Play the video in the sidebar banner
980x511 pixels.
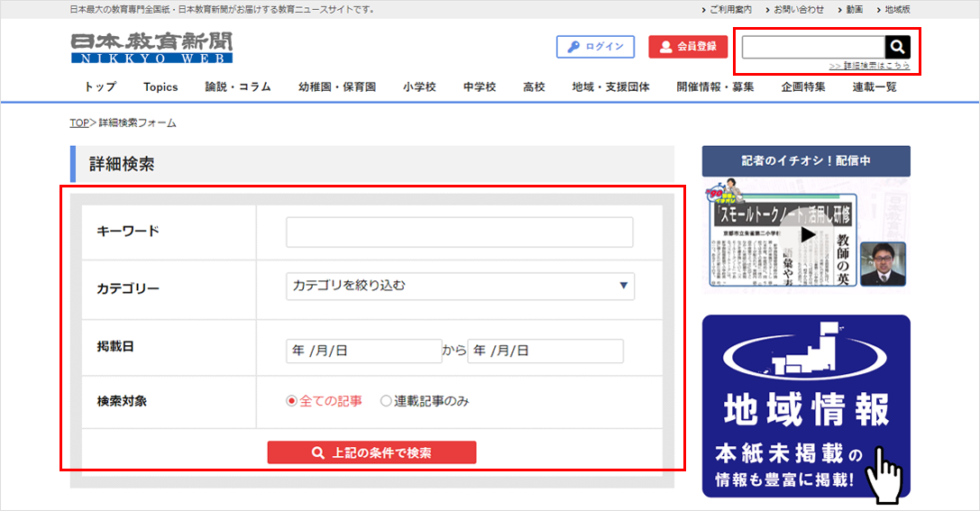(807, 234)
